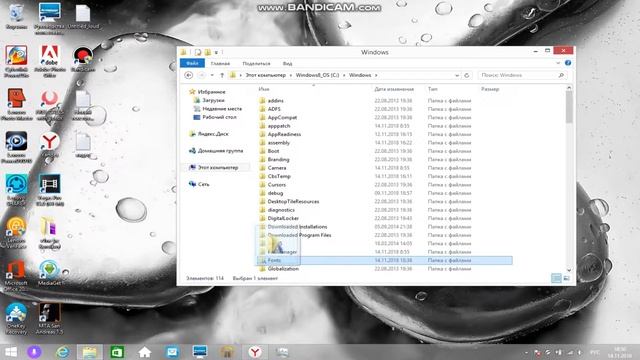Select Избранное in navigation pane
This screenshot has height=360, width=640.
pyautogui.click(x=211, y=92)
